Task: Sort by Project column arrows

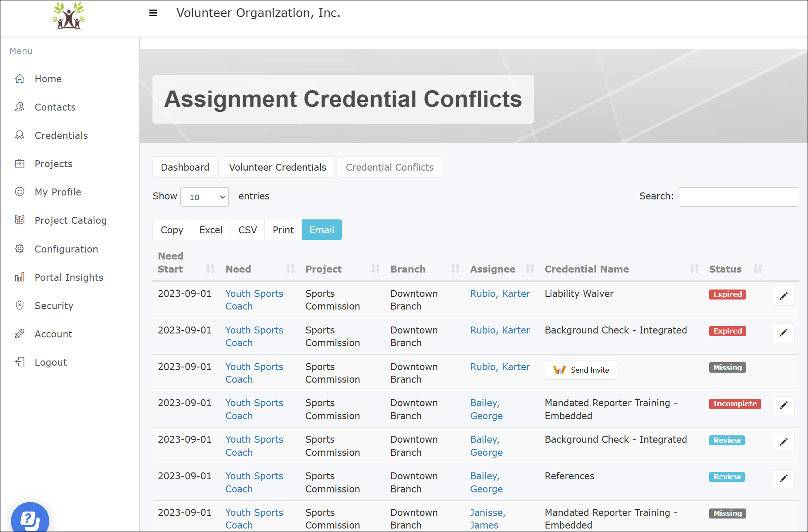Action: pos(375,269)
